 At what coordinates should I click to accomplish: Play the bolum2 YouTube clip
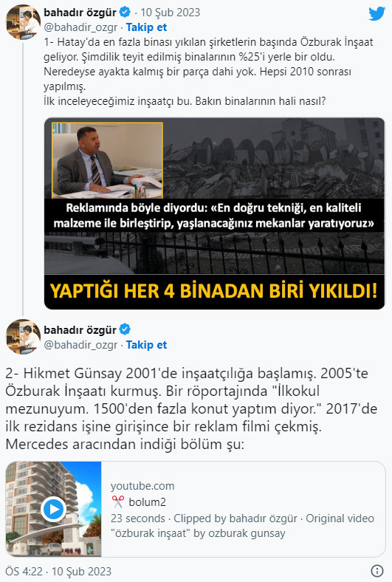pyautogui.click(x=53, y=509)
